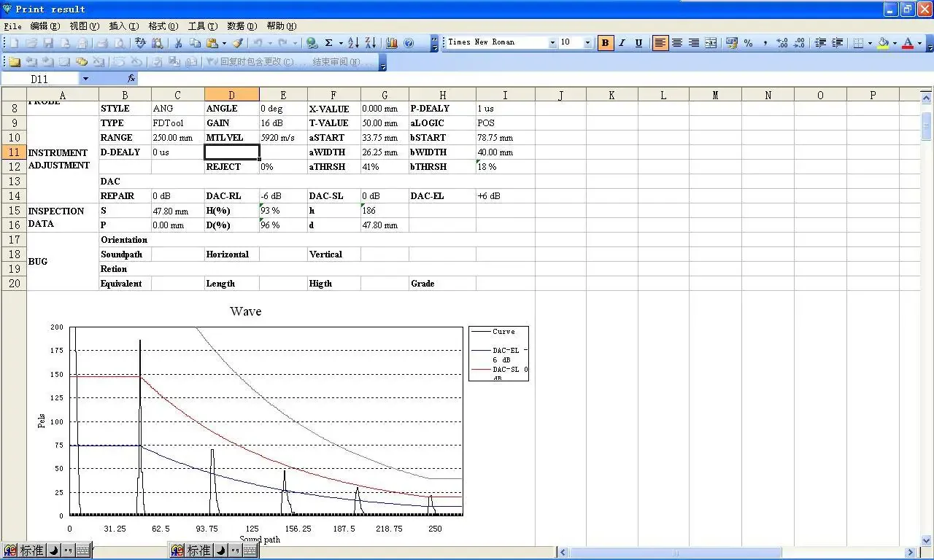Open the File menu
Screen dimensions: 934x560
[x=12, y=26]
